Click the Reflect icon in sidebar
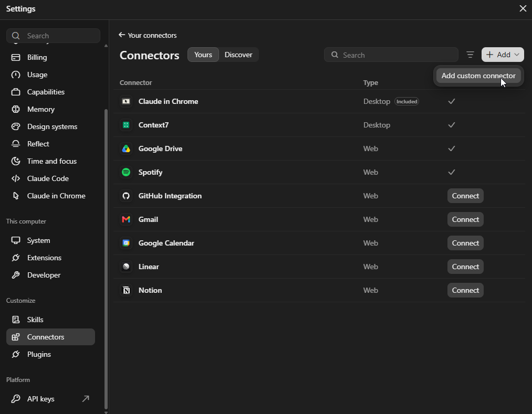The height and width of the screenshot is (414, 532). tap(16, 144)
